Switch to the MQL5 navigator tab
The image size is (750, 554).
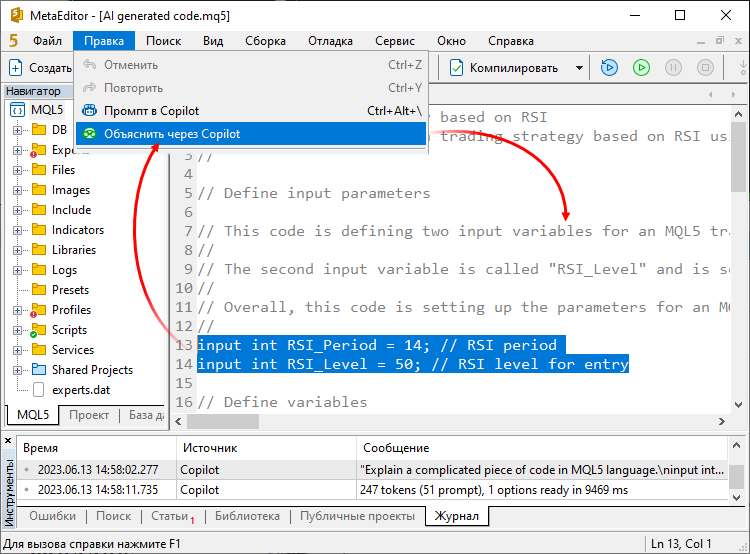pyautogui.click(x=33, y=415)
